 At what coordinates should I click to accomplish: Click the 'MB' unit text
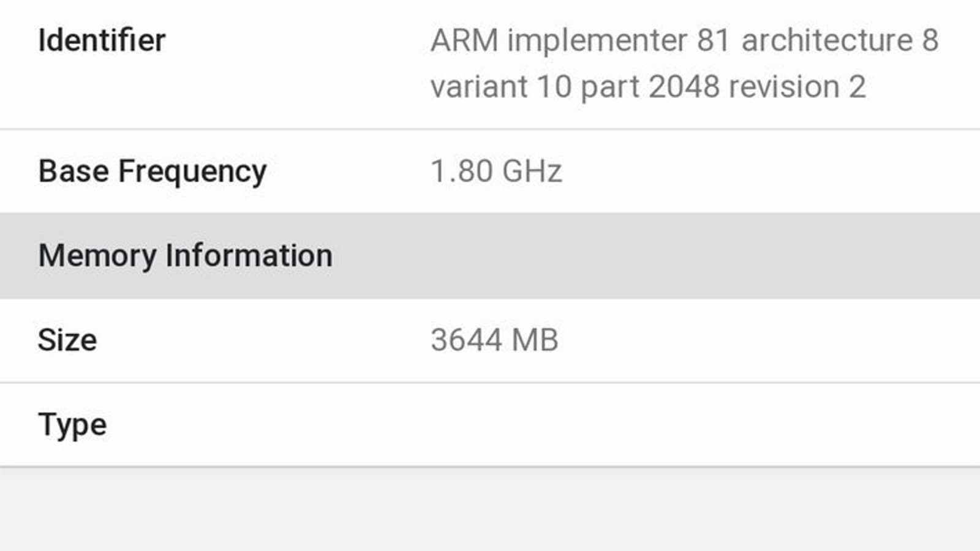(x=535, y=340)
